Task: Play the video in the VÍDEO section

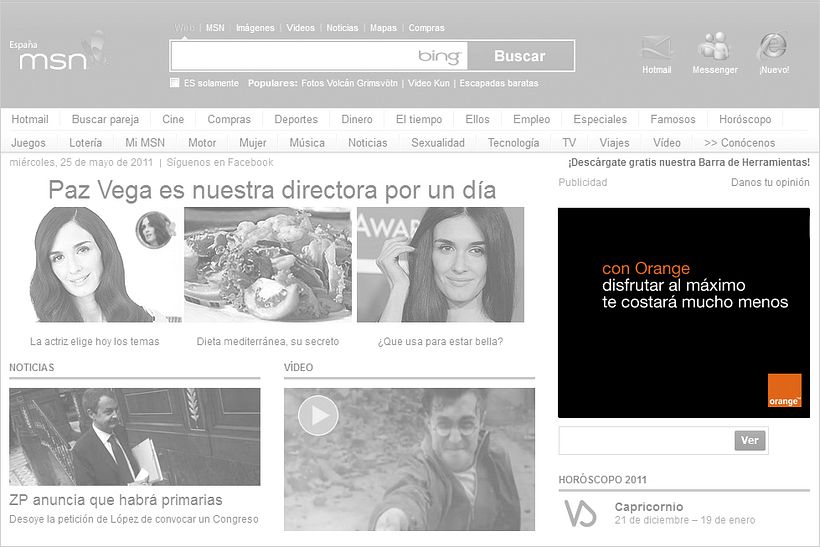Action: [318, 415]
